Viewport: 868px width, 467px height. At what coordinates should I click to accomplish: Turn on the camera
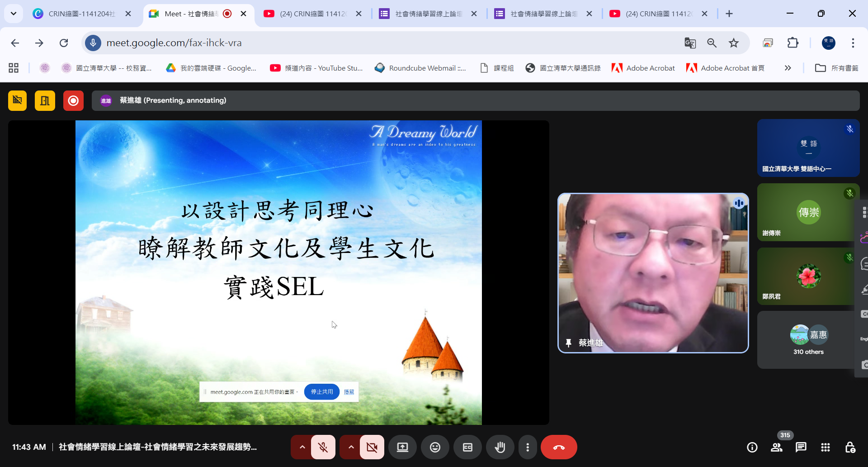click(x=372, y=447)
